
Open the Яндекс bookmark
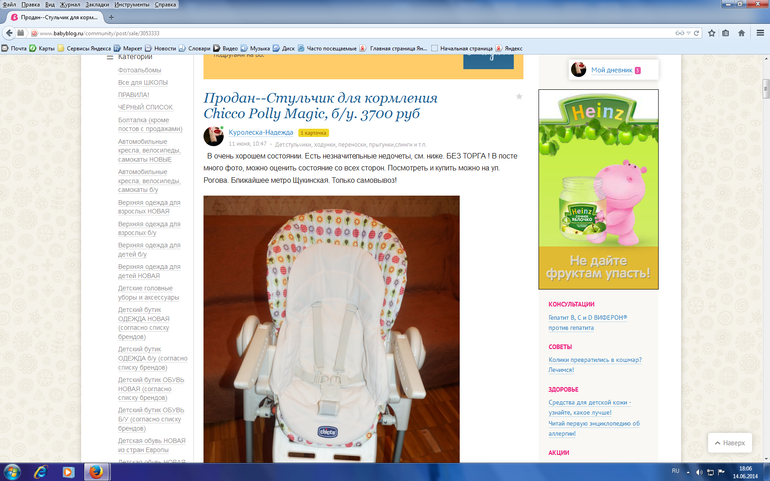point(509,48)
